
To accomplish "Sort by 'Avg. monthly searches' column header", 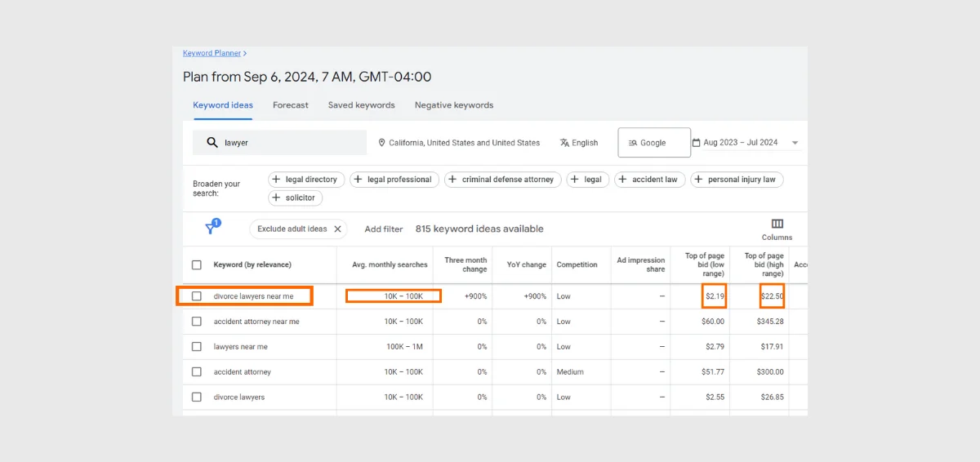I will pos(390,265).
